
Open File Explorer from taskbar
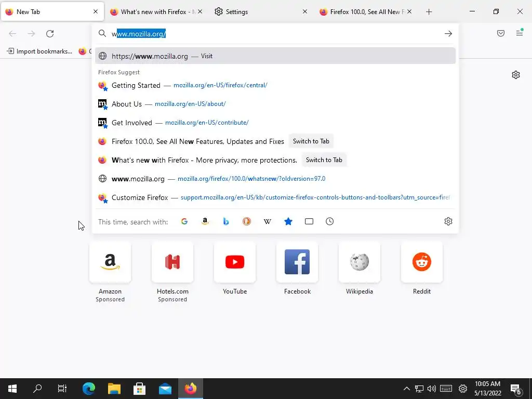[114, 389]
